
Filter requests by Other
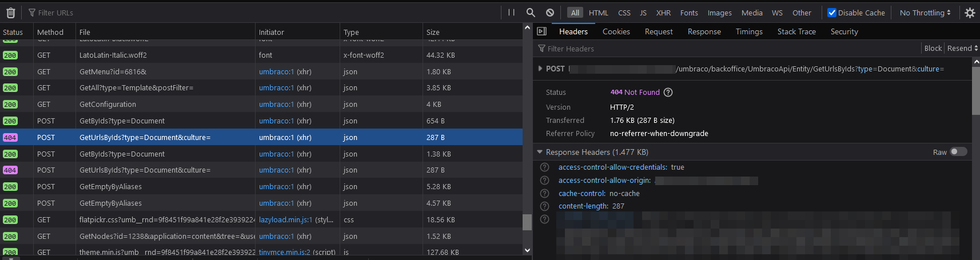click(x=802, y=13)
